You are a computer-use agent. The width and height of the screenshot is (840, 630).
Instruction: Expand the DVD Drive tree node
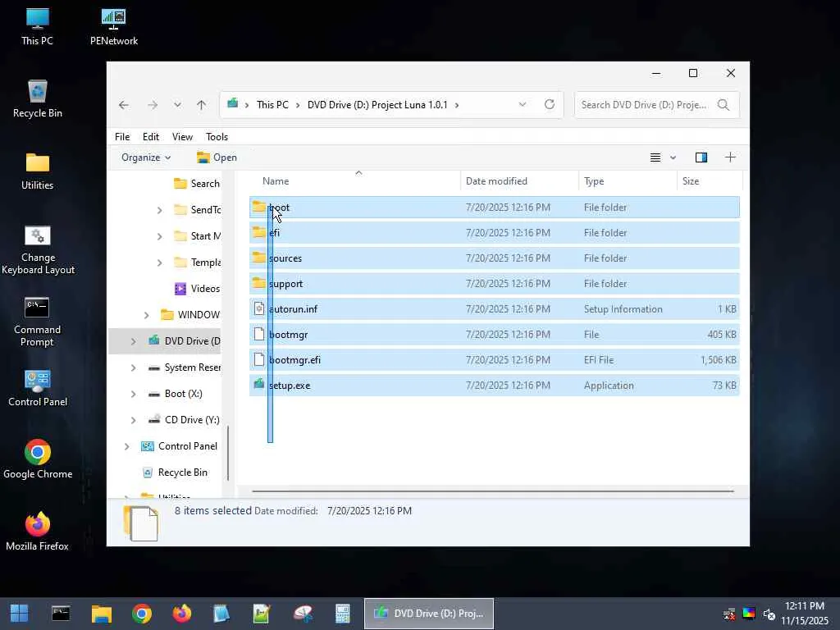click(x=134, y=341)
